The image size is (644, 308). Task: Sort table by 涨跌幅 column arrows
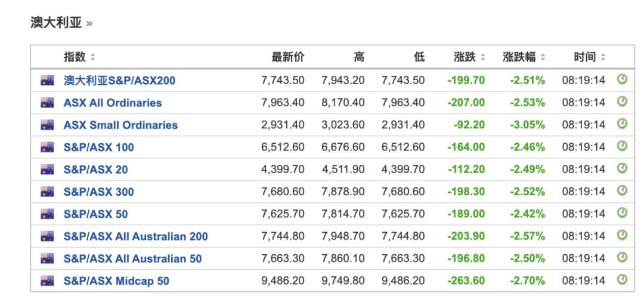point(543,58)
